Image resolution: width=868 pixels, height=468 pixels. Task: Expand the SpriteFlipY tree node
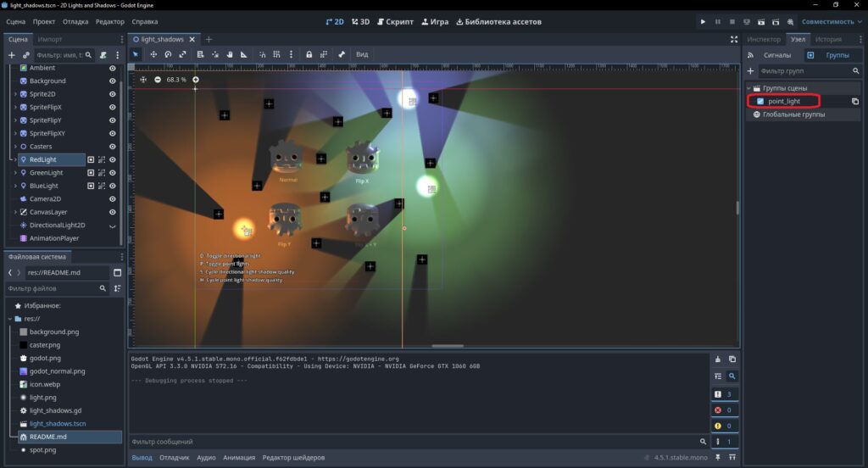[x=15, y=120]
